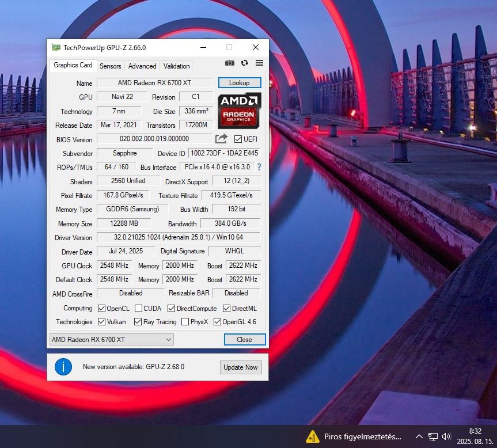The width and height of the screenshot is (497, 448).
Task: Minimize the GPU-Z window
Action: click(203, 48)
